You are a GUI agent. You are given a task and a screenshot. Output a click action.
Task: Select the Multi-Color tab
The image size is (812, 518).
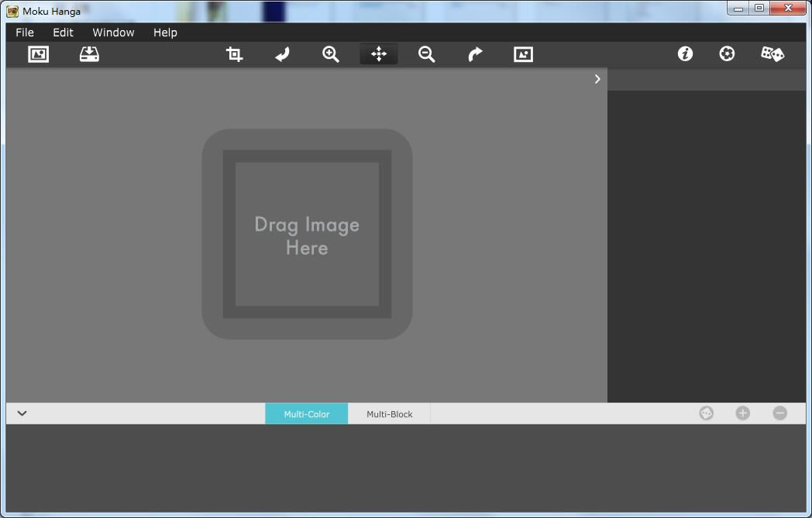click(306, 413)
